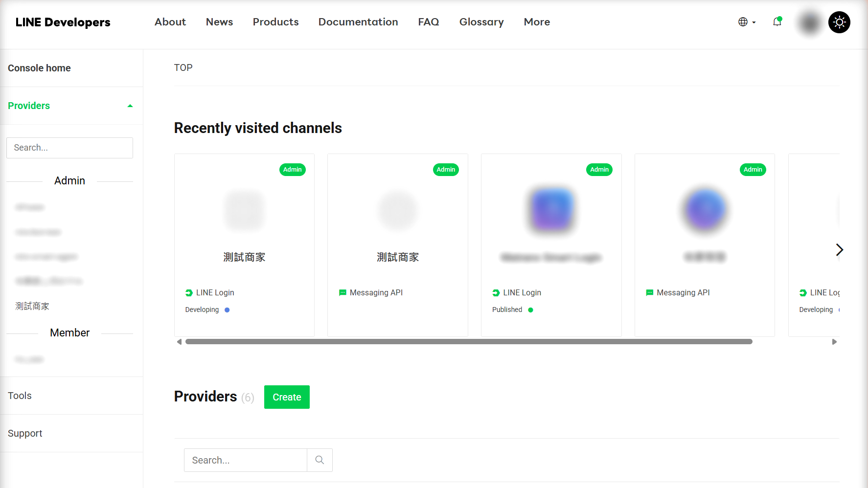Click the blurred Member provider in sidebar
Image resolution: width=868 pixels, height=488 pixels.
pos(29,360)
